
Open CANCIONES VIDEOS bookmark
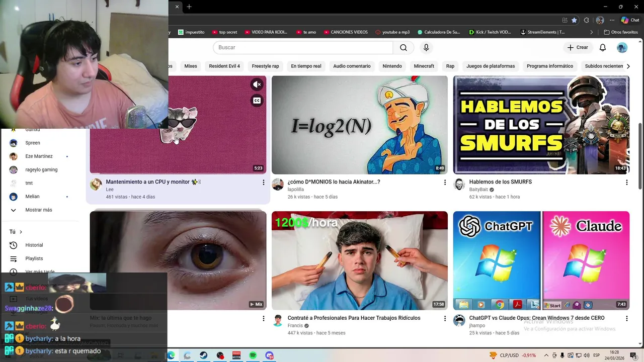point(345,32)
